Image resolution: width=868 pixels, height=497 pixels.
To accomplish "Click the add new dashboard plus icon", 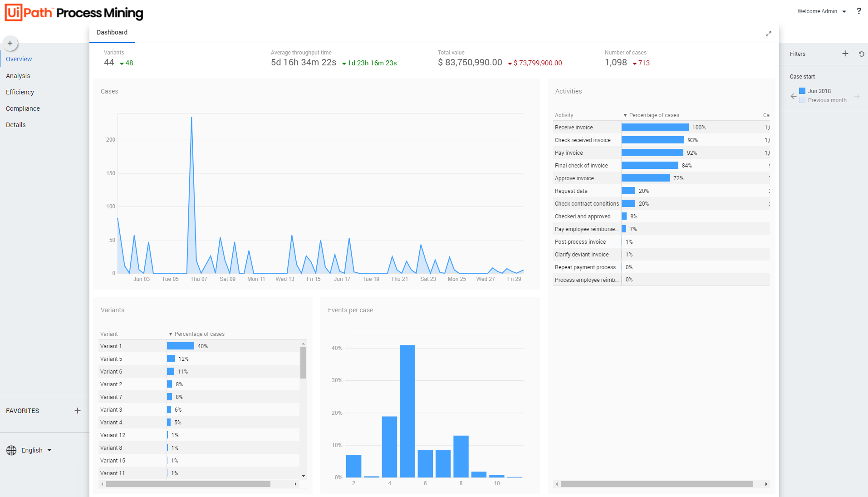I will (x=10, y=44).
